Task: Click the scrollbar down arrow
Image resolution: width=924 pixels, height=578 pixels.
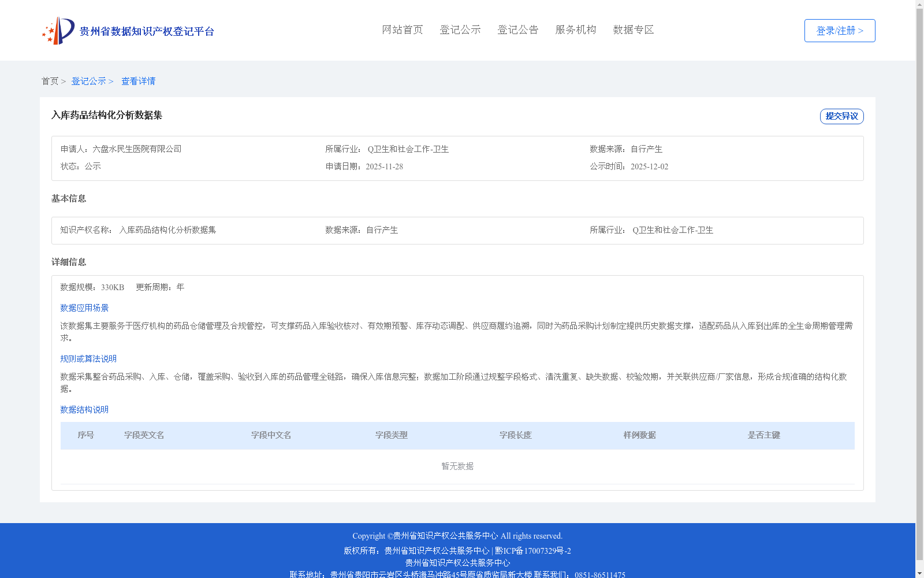Action: tap(919, 573)
